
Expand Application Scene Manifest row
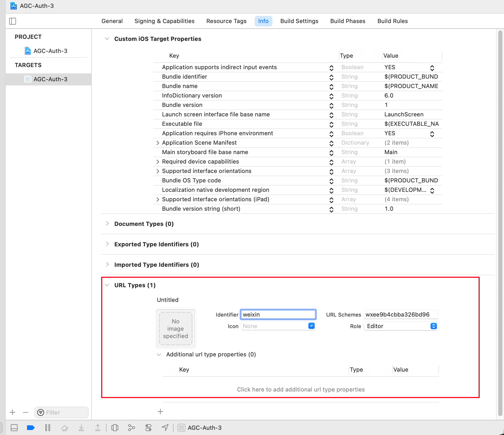(x=158, y=143)
